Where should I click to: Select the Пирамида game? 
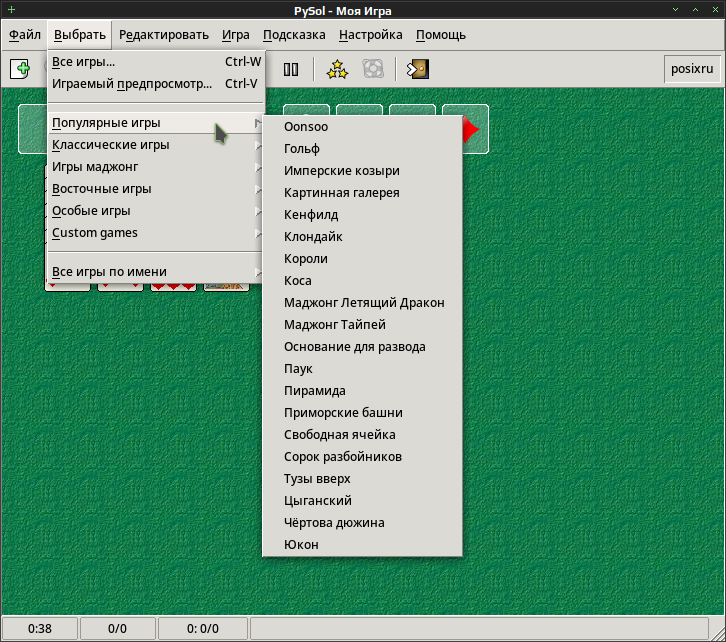click(362, 391)
